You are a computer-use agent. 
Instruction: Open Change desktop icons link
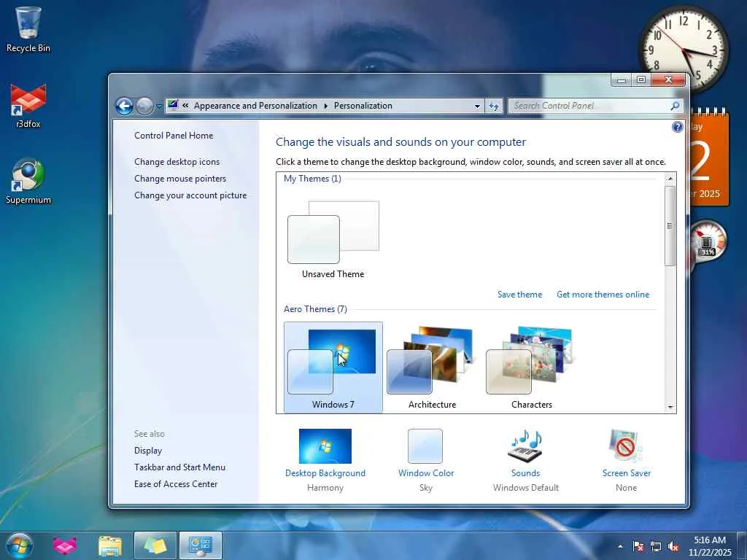(x=177, y=161)
